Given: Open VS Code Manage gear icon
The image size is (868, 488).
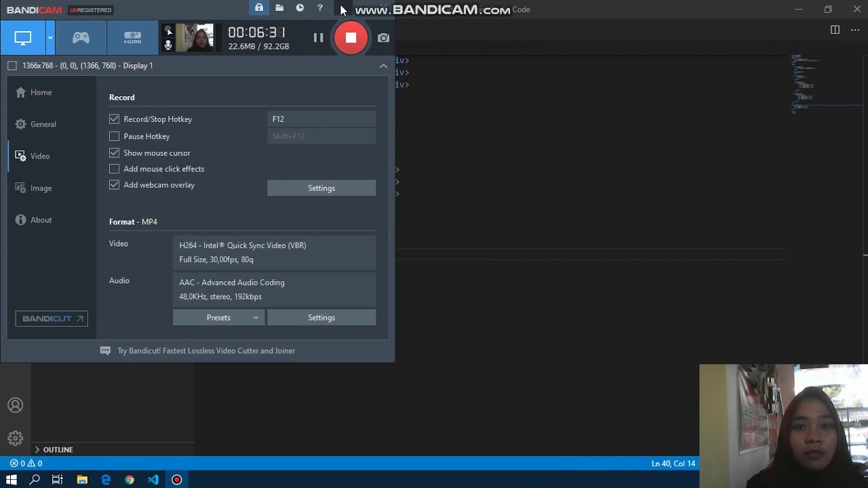Looking at the screenshot, I should click(15, 438).
